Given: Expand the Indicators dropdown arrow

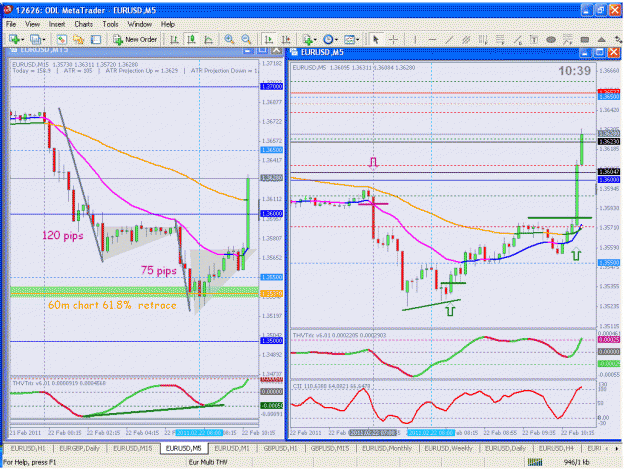Looking at the screenshot, I should pos(314,39).
